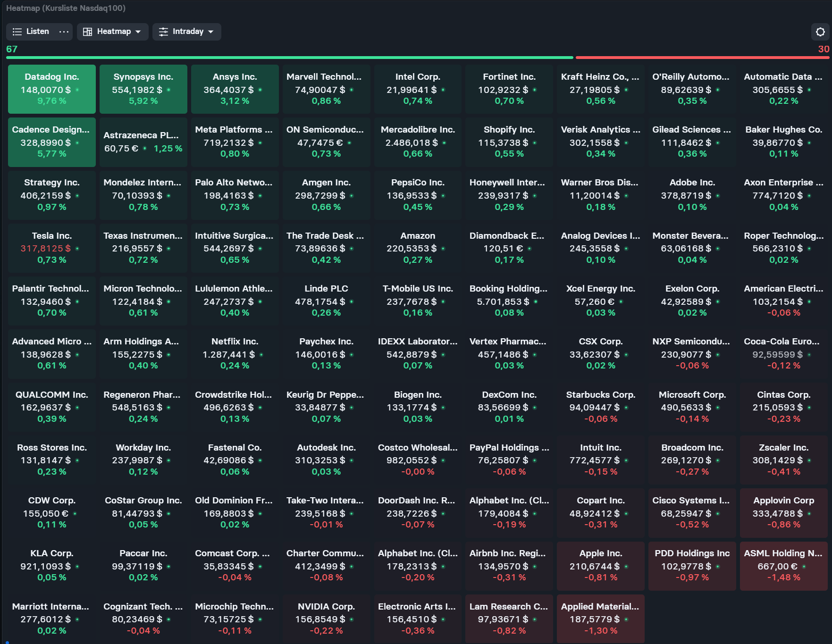The image size is (832, 644).
Task: Open the Fortinet Inc. tile
Action: click(x=509, y=89)
